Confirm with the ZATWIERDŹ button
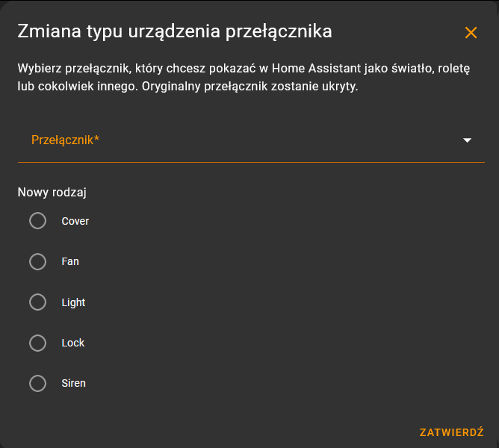 [x=452, y=432]
